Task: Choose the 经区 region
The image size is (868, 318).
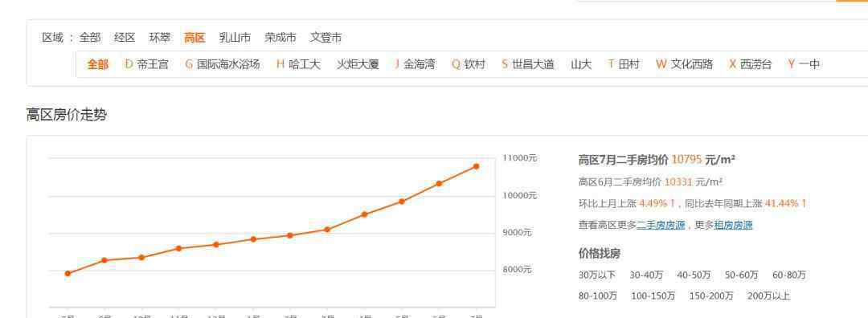Action: tap(125, 38)
